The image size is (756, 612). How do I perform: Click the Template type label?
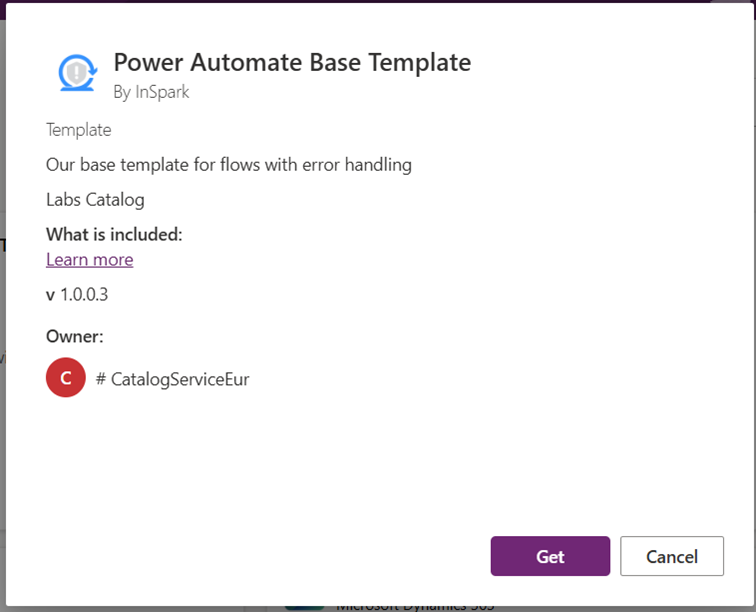coord(79,130)
